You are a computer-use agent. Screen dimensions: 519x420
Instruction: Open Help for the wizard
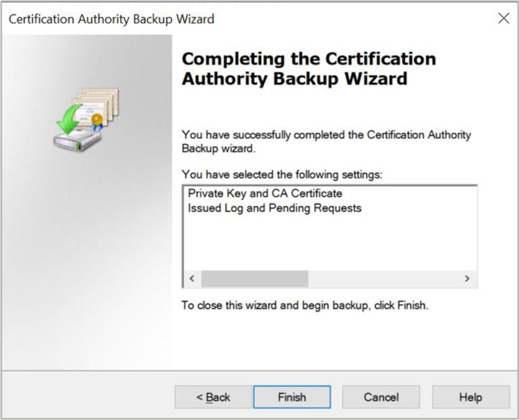point(470,397)
